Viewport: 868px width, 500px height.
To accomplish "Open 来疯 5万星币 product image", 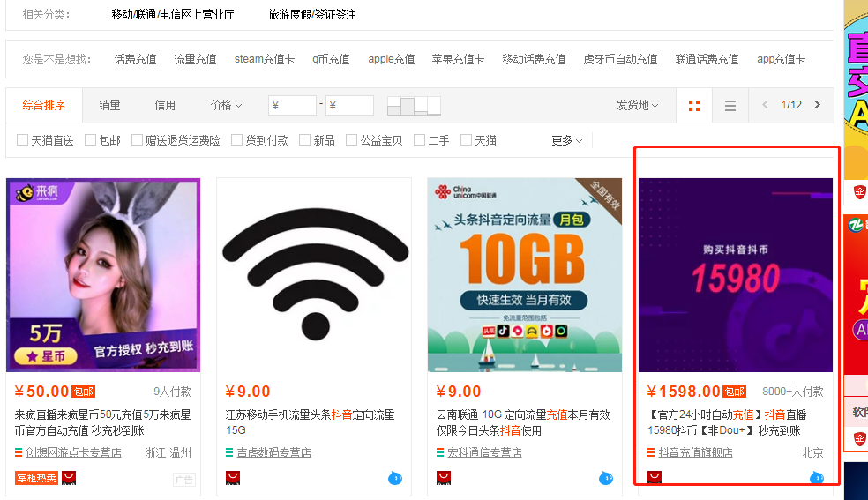I will click(103, 275).
